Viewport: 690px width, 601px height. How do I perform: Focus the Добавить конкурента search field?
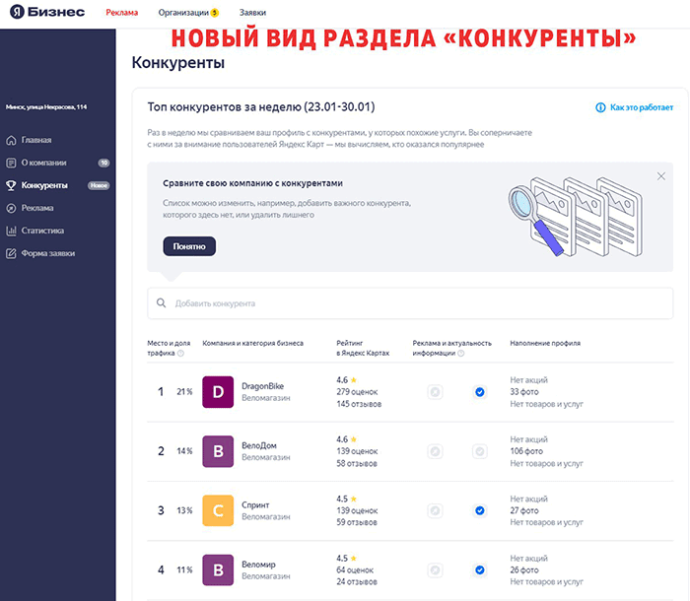(x=410, y=303)
